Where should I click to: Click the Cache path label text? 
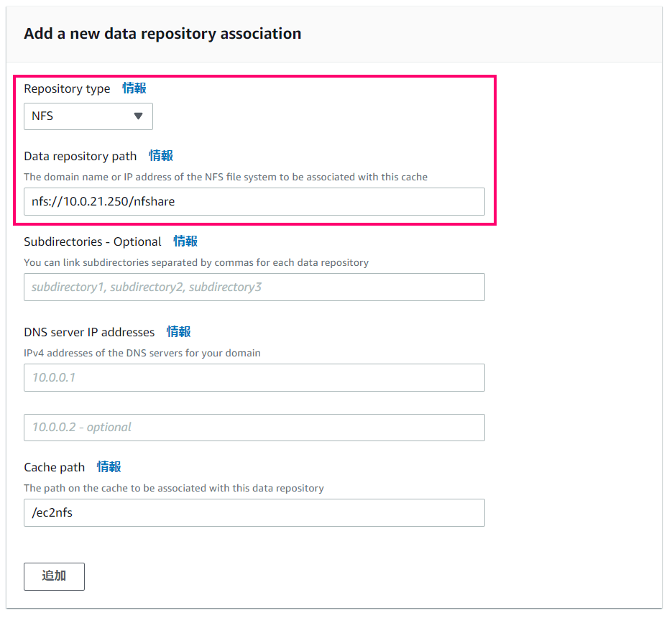[x=55, y=467]
